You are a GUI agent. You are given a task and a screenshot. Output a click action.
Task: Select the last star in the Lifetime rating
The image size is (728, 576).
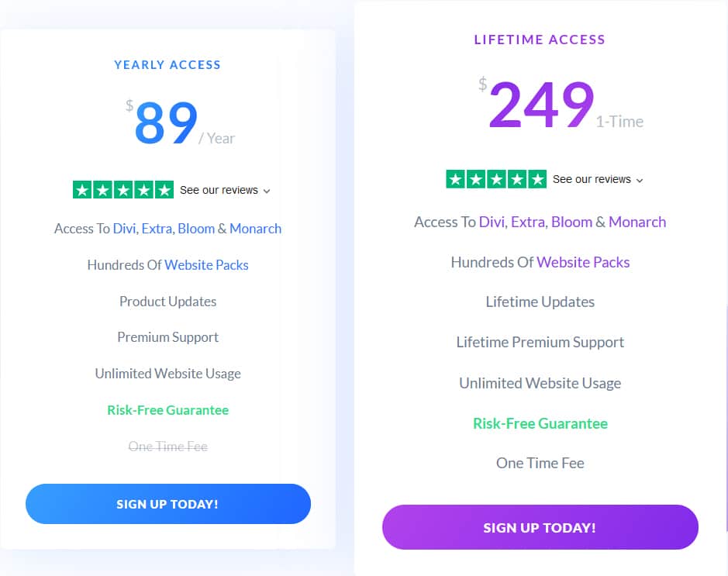[x=537, y=178]
